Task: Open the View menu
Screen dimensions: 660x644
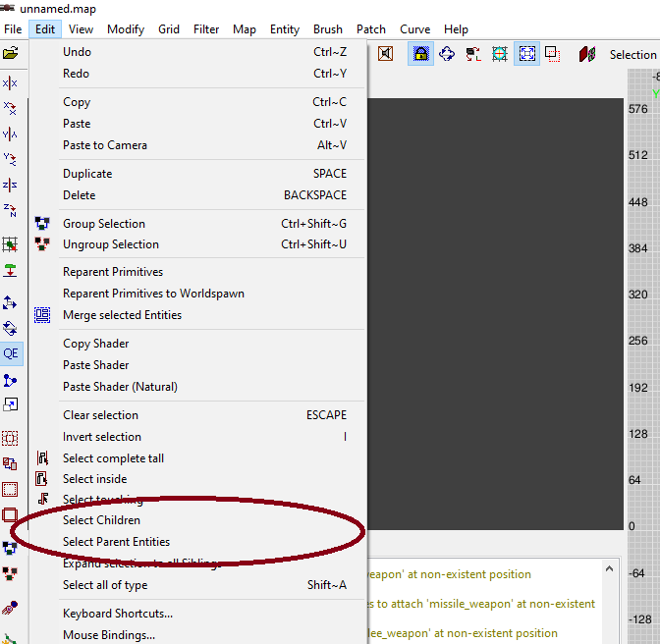Action: click(x=82, y=29)
